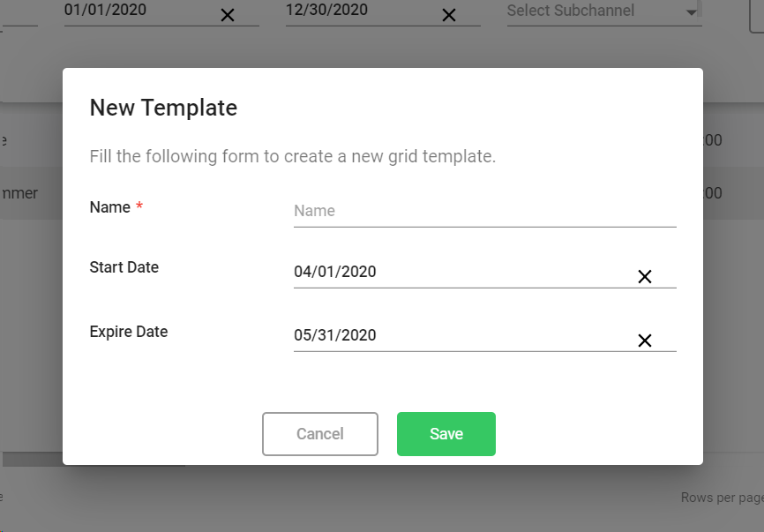
Task: Click the New Template dialog title
Action: pyautogui.click(x=163, y=108)
